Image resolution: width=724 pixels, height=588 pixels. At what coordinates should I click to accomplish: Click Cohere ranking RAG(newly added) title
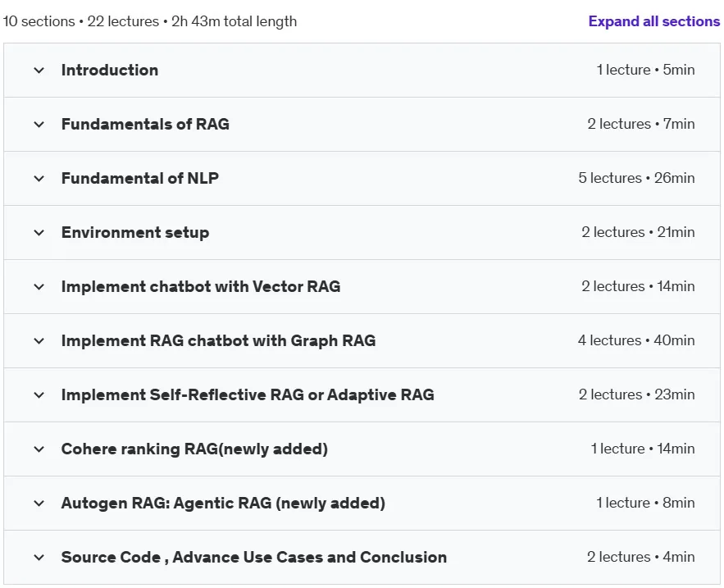[194, 449]
